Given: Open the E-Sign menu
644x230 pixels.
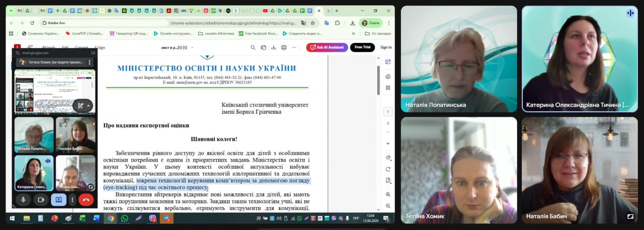Looking at the screenshot, I should tap(100, 47).
